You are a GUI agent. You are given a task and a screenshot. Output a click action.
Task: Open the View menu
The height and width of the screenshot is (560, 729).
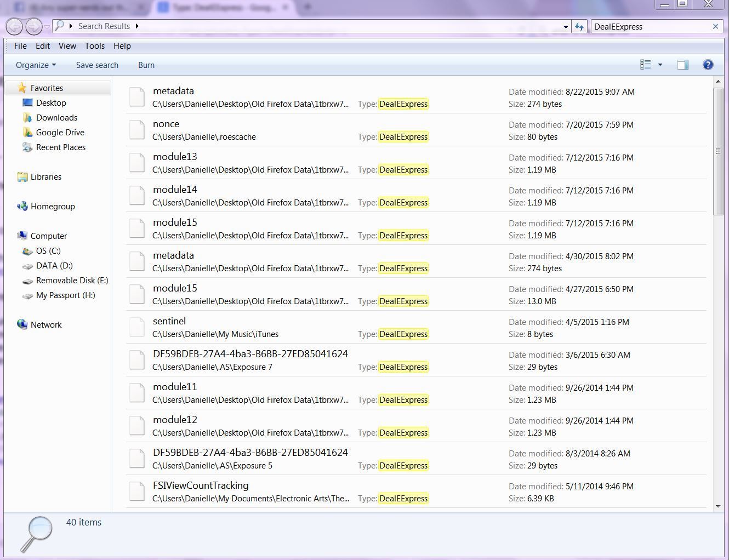[67, 46]
